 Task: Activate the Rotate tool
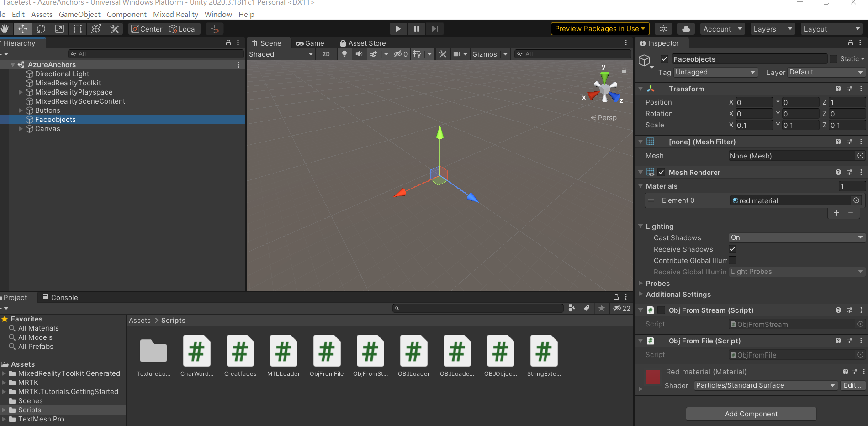(x=41, y=28)
